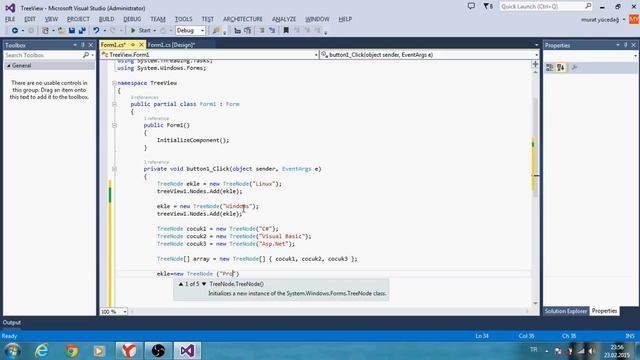The image size is (640, 360).
Task: Open the murat yücedağ account dropdown
Action: pyautogui.click(x=603, y=20)
